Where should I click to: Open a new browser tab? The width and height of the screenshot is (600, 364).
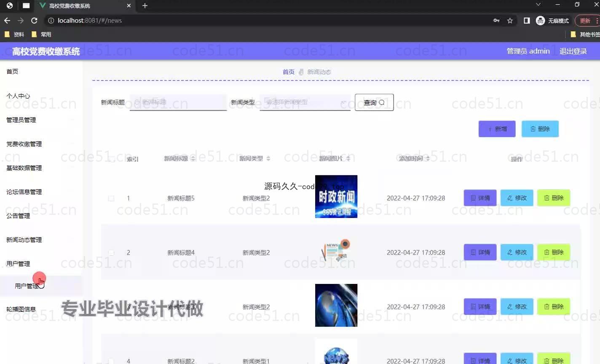(145, 5)
